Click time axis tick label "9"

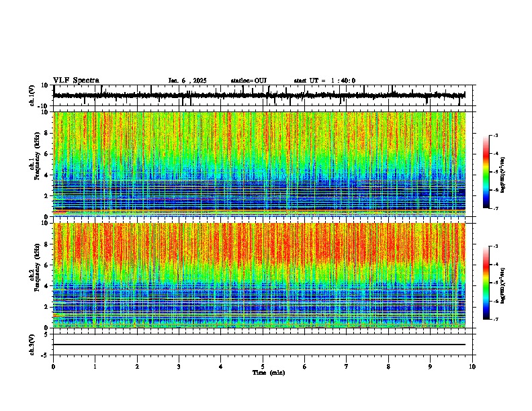click(430, 367)
